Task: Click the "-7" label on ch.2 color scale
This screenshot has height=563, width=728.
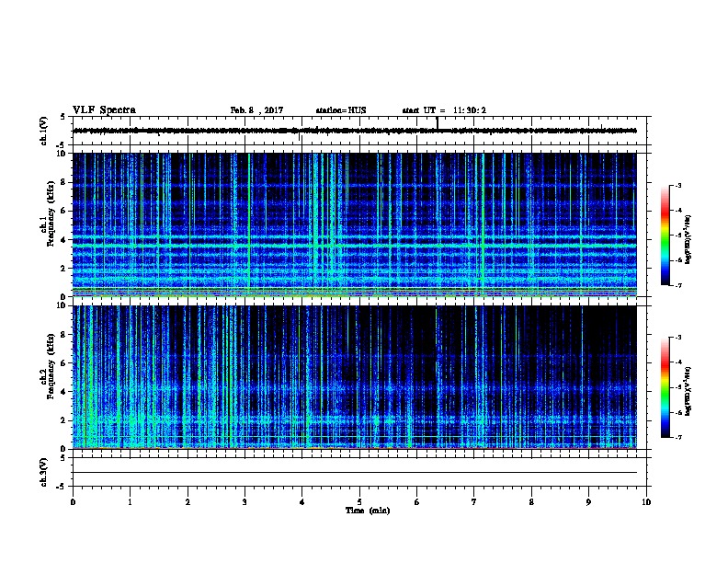Action: 677,437
